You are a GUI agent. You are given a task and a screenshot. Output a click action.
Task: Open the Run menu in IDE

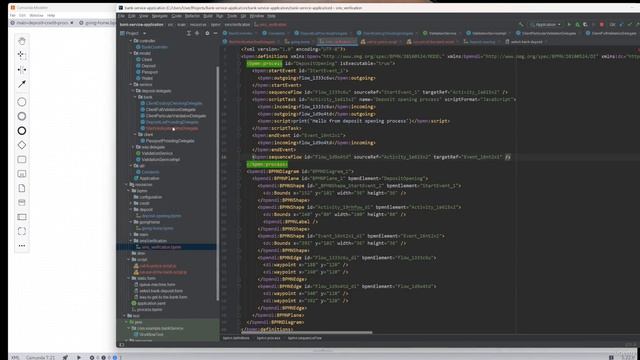pyautogui.click(x=220, y=16)
